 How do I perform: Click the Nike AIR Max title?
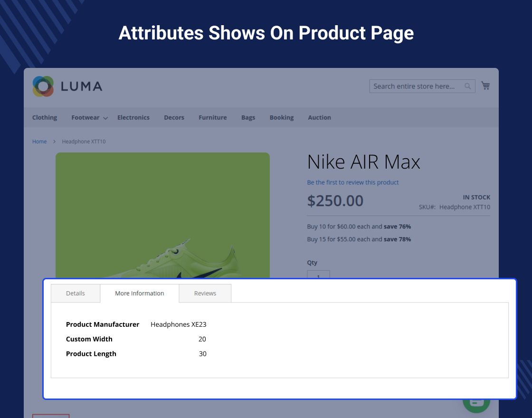point(363,162)
